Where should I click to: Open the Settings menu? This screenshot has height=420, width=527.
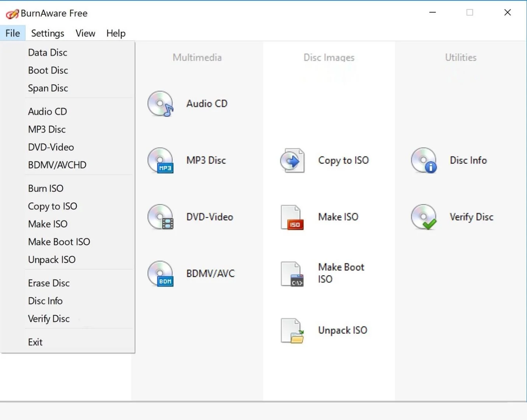[x=48, y=33]
